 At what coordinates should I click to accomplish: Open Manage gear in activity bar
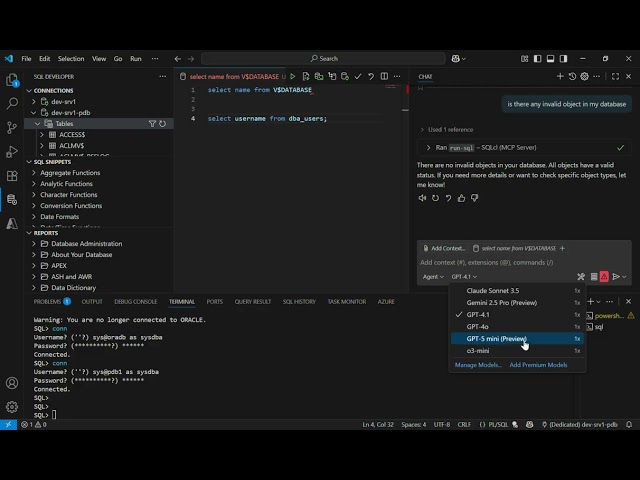point(12,407)
